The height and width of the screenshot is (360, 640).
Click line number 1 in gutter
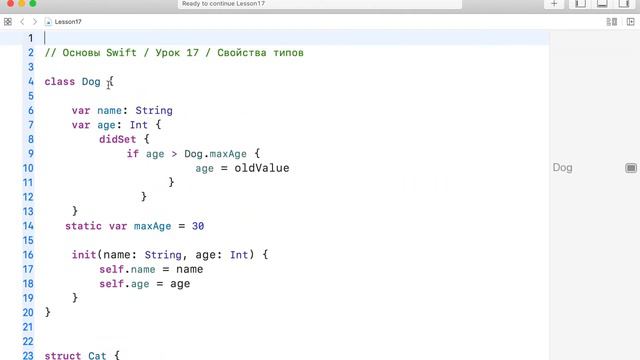coord(31,38)
